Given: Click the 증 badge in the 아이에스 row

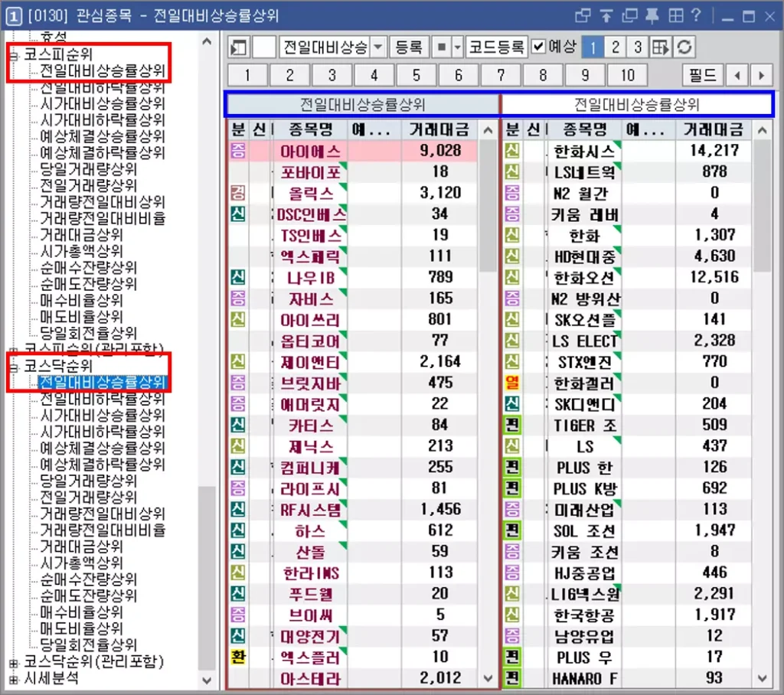Looking at the screenshot, I should point(238,151).
